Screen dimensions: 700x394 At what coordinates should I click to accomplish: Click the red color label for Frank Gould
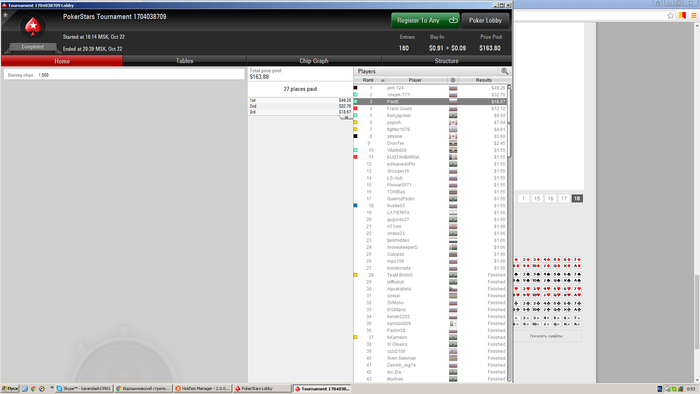click(x=355, y=108)
